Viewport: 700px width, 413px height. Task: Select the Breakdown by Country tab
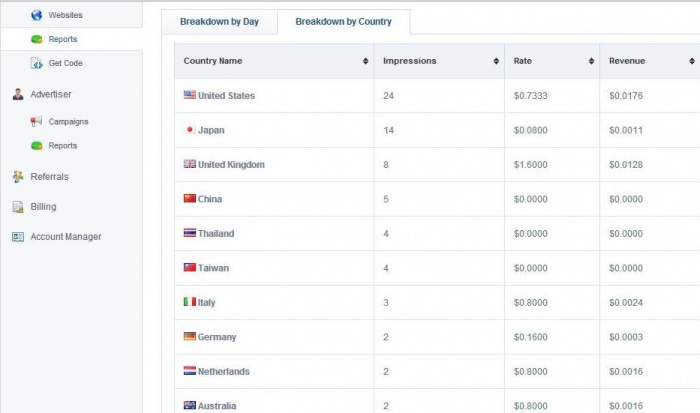click(x=343, y=21)
